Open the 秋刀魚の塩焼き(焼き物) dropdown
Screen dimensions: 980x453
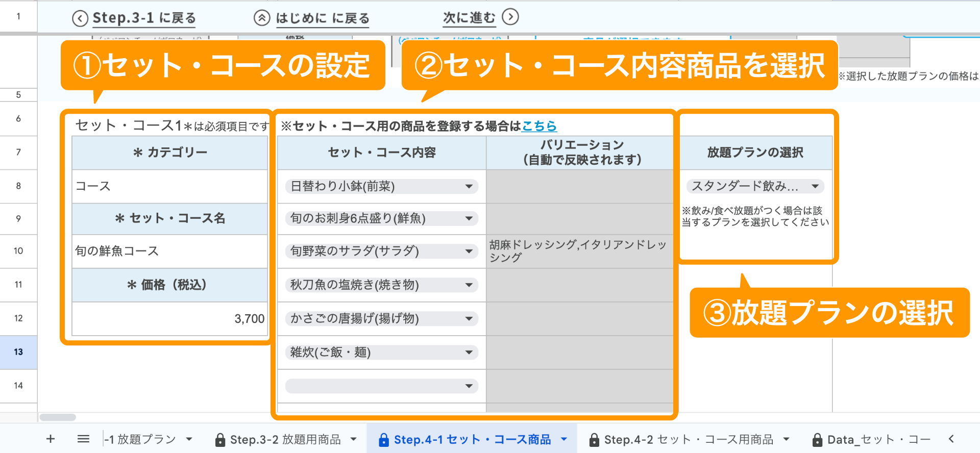pos(382,285)
